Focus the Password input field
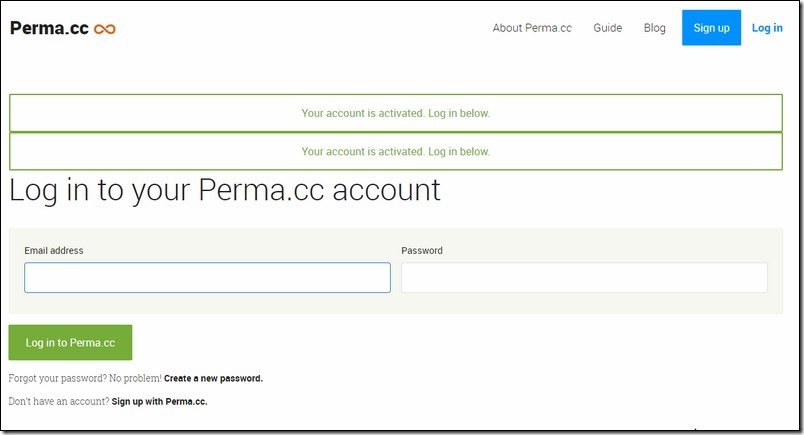The image size is (804, 435). coord(584,278)
